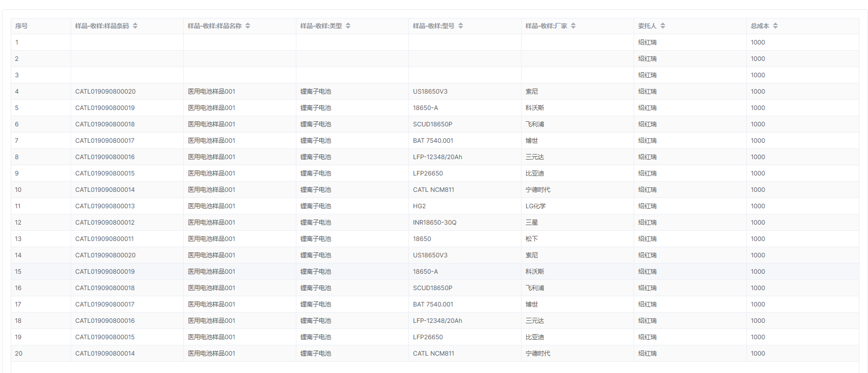868x373 pixels.
Task: Click 锂离子电池 in row 20
Action: pyautogui.click(x=316, y=354)
